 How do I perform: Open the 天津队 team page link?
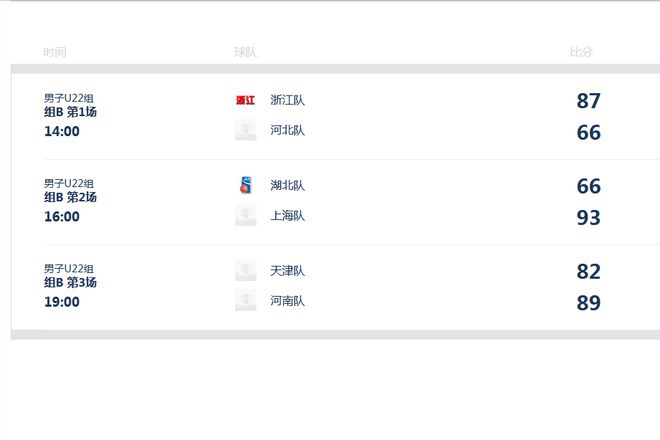click(288, 271)
